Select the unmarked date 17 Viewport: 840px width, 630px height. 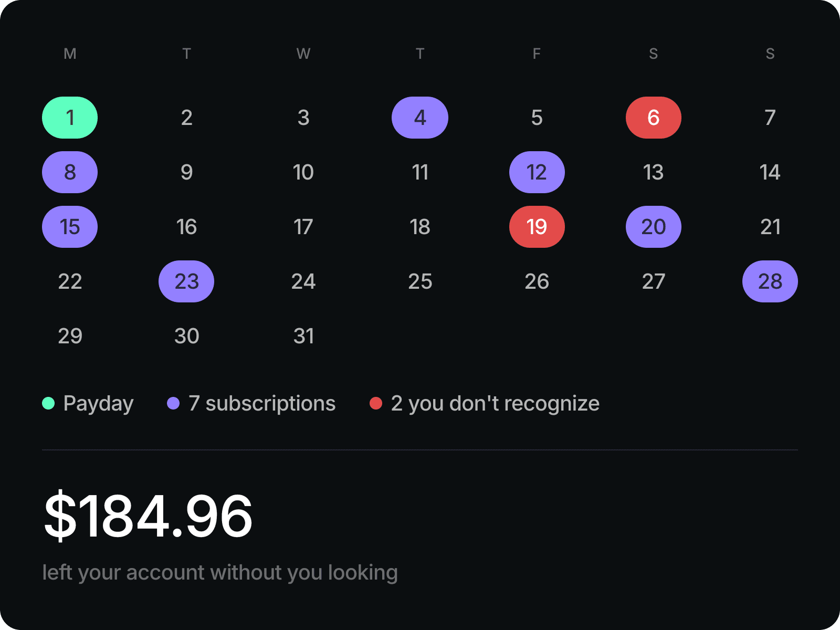pos(303,227)
